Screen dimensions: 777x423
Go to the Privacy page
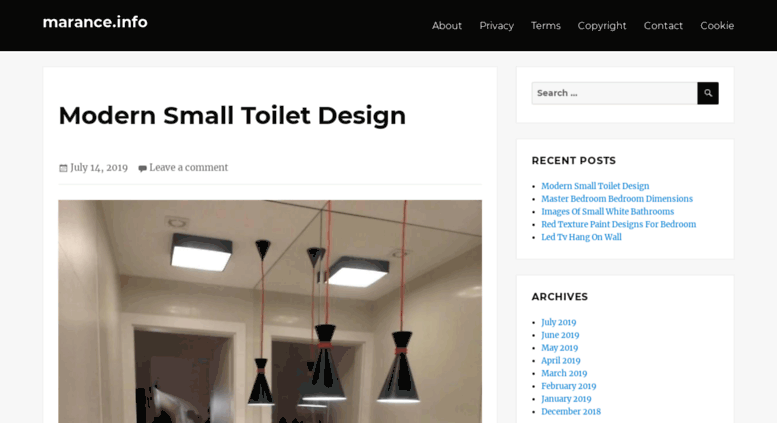[x=497, y=26]
